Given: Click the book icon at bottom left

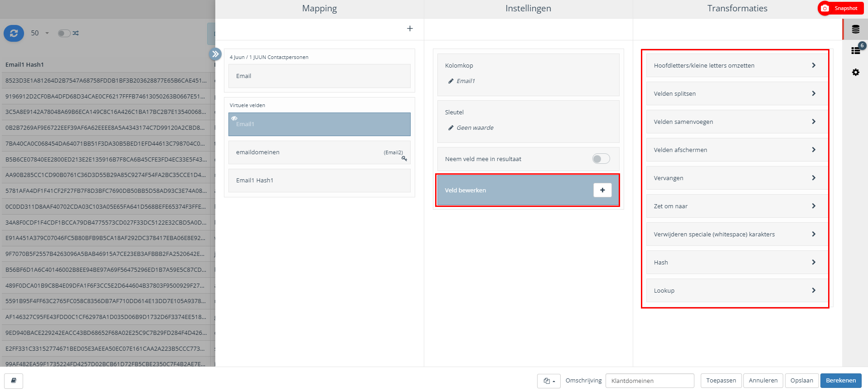Looking at the screenshot, I should click(14, 381).
